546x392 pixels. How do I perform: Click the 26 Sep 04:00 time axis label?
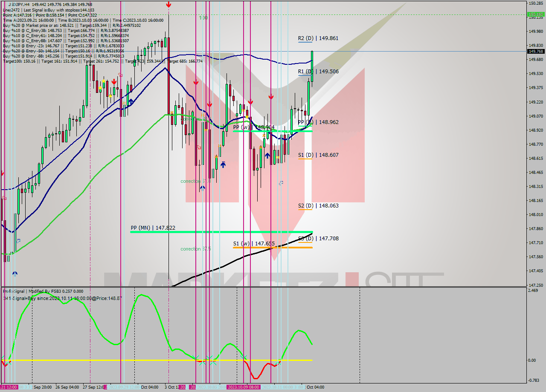67,387
